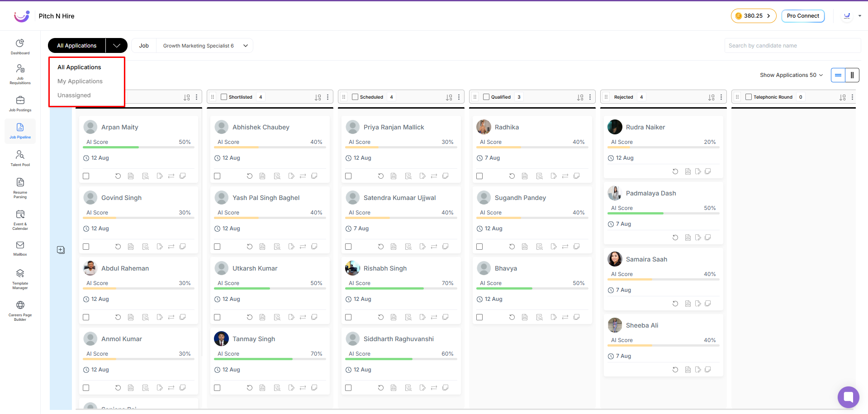The height and width of the screenshot is (414, 868).
Task: Click the All Applications filter button
Action: 77,46
